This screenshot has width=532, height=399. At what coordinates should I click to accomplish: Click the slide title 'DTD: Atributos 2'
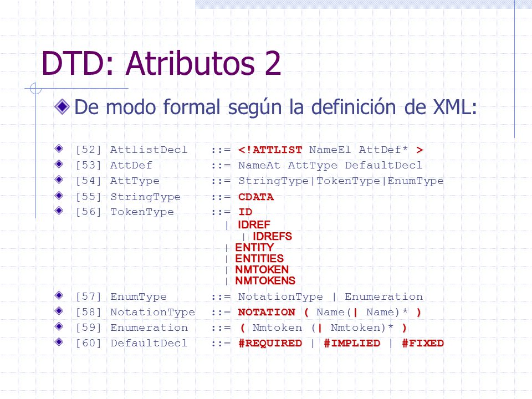pyautogui.click(x=161, y=63)
